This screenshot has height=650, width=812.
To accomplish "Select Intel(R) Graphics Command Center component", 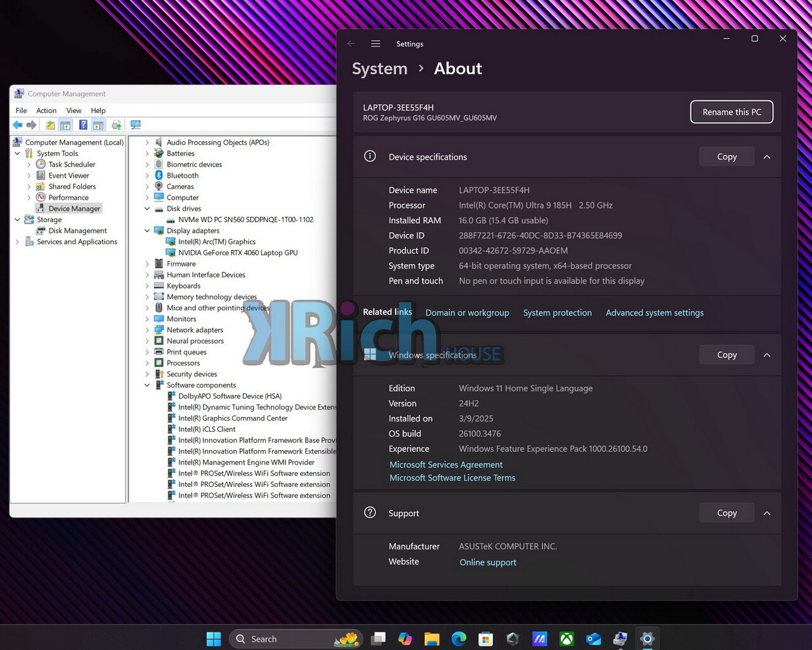I will (x=232, y=418).
